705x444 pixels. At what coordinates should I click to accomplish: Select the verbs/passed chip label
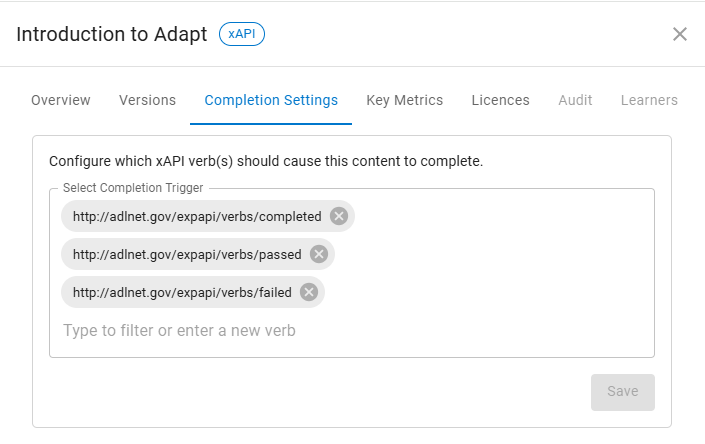(x=187, y=254)
